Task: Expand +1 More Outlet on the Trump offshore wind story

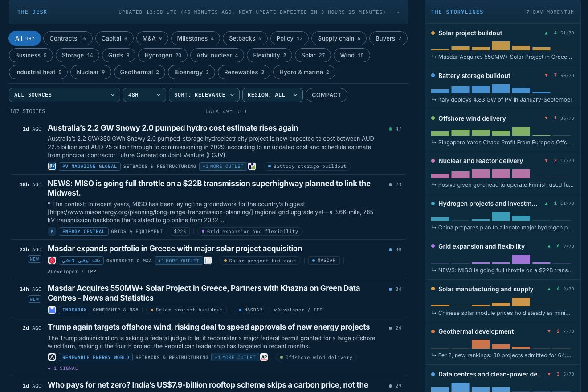Action: coord(235,357)
